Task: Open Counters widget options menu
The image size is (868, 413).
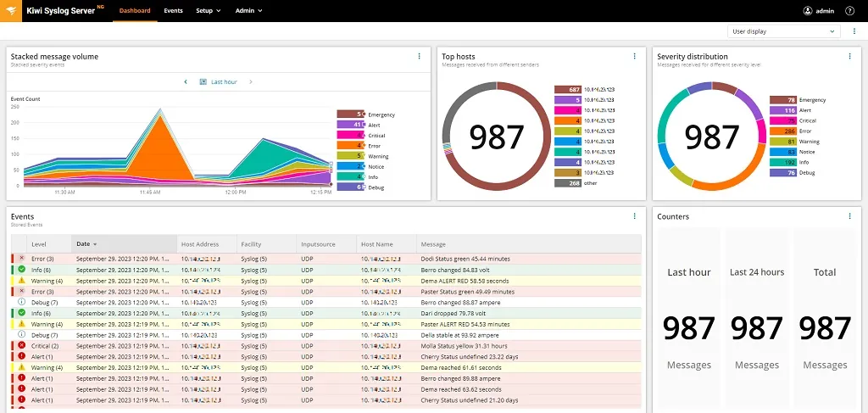Action: (849, 216)
